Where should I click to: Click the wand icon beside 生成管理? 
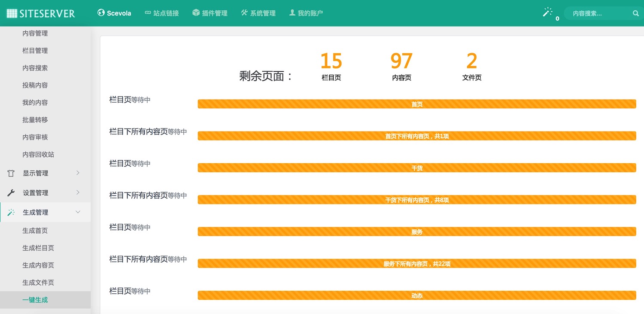(11, 213)
